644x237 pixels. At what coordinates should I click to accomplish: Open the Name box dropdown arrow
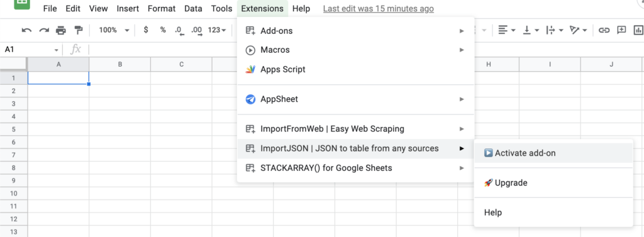pyautogui.click(x=56, y=50)
